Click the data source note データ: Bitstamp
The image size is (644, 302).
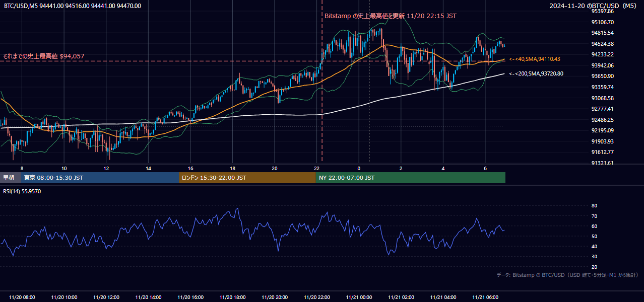[567, 275]
